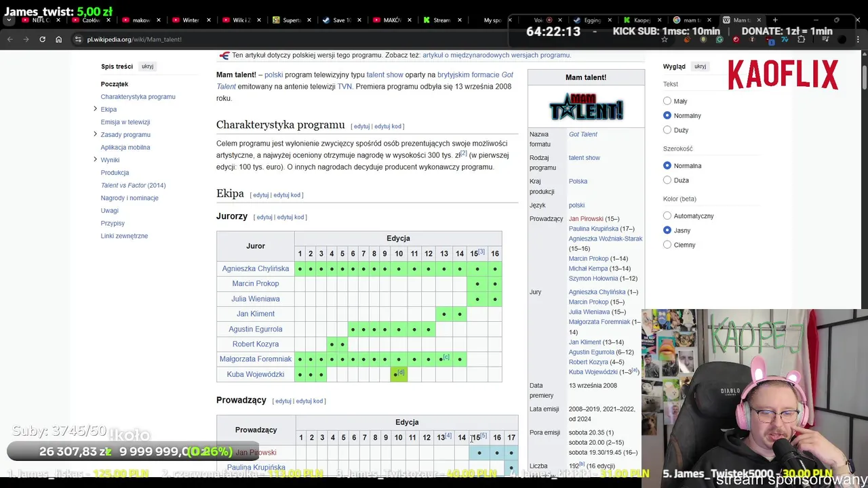
Task: Switch to the Save 10 Steam tab
Action: point(341,20)
